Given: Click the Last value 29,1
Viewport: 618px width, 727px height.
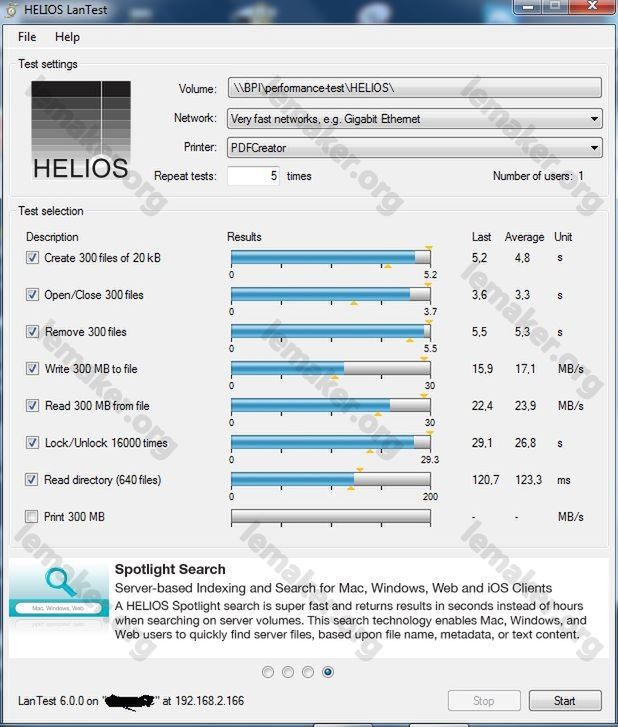Looking at the screenshot, I should 482,443.
